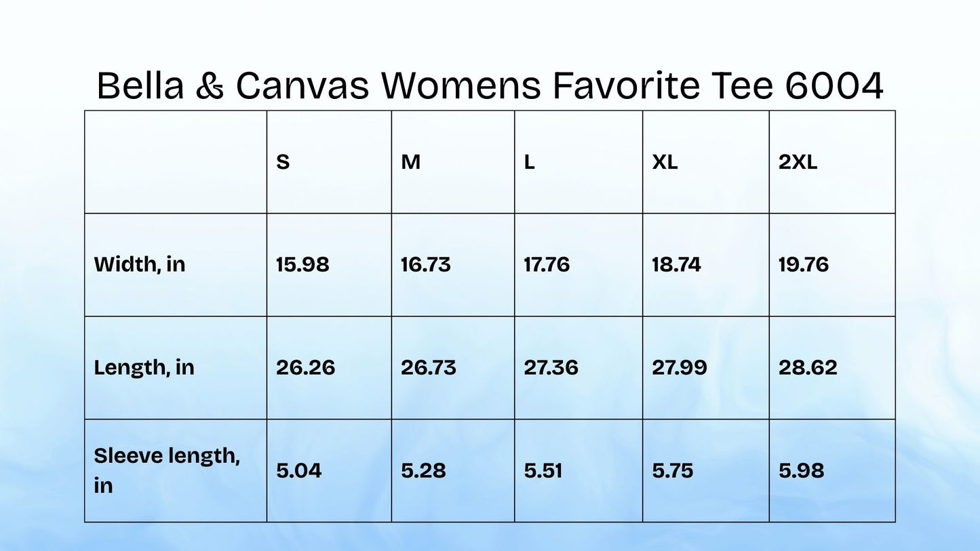The width and height of the screenshot is (980, 551).
Task: Click the Width, in row label
Action: coord(139,264)
